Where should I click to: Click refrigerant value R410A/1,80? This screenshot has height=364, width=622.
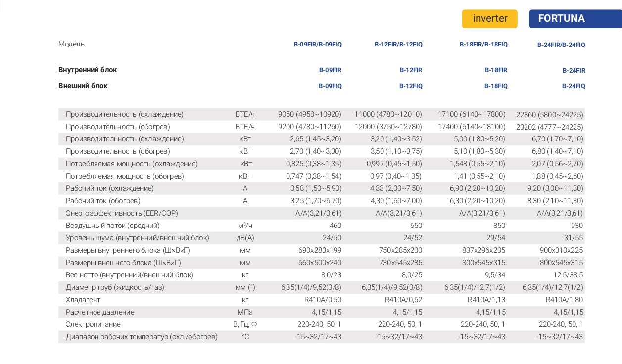point(565,300)
